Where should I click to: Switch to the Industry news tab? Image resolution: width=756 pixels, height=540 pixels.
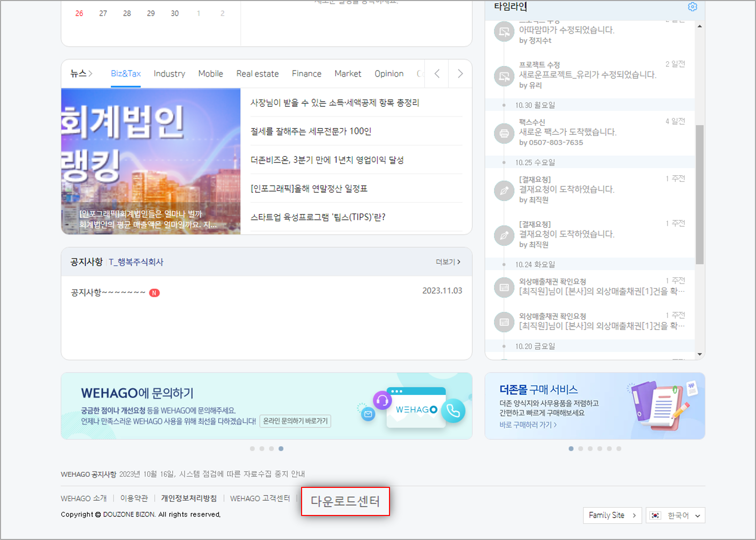coord(169,74)
